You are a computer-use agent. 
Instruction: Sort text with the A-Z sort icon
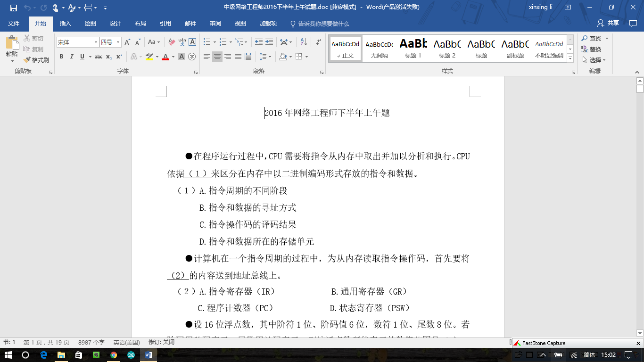pos(304,42)
